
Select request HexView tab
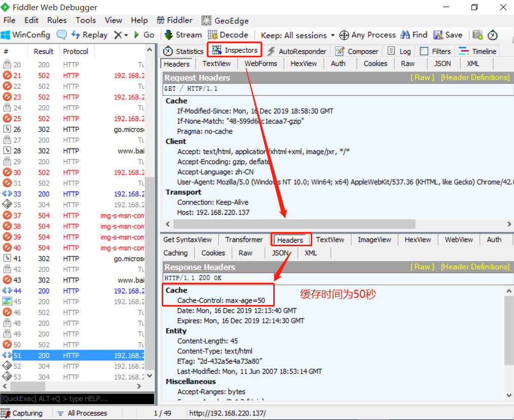pyautogui.click(x=304, y=63)
